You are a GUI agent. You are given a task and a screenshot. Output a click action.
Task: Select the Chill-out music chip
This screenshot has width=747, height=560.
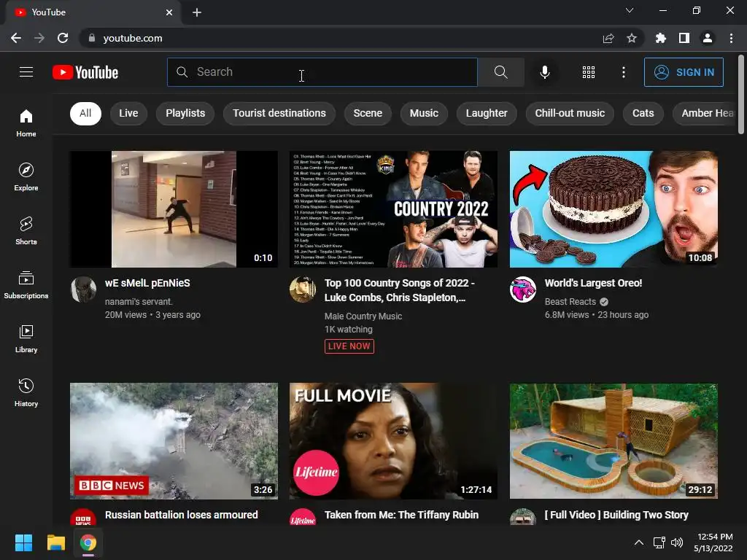pyautogui.click(x=570, y=113)
